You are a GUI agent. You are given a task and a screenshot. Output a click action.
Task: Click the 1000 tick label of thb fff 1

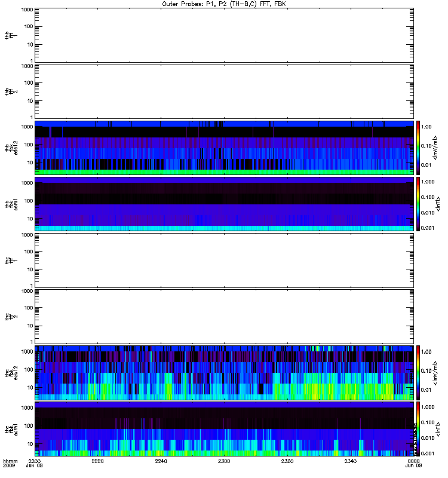coord(27,10)
